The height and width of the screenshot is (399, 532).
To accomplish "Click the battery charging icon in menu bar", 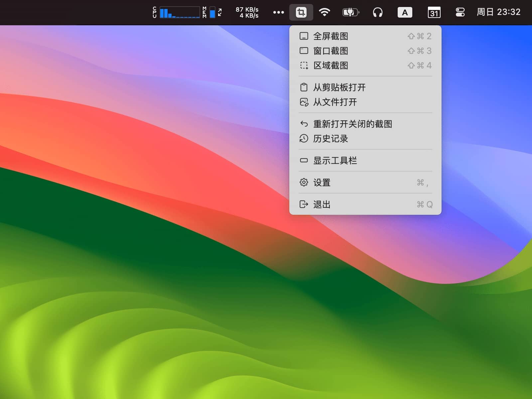I will click(x=351, y=12).
